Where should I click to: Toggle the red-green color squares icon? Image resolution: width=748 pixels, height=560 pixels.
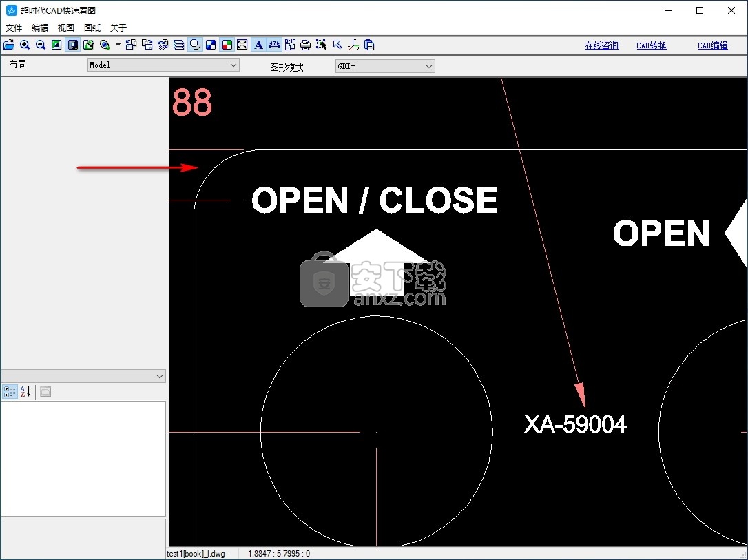pyautogui.click(x=227, y=45)
